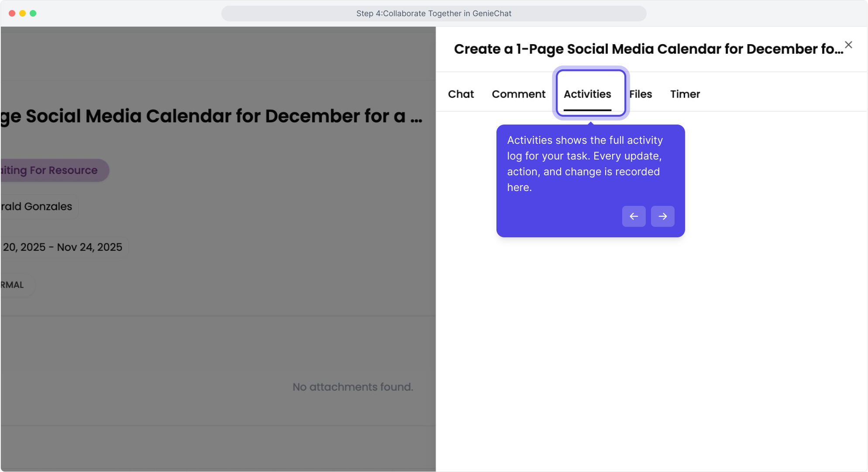Click the yellow minimize window button
The image size is (868, 472).
click(x=23, y=14)
